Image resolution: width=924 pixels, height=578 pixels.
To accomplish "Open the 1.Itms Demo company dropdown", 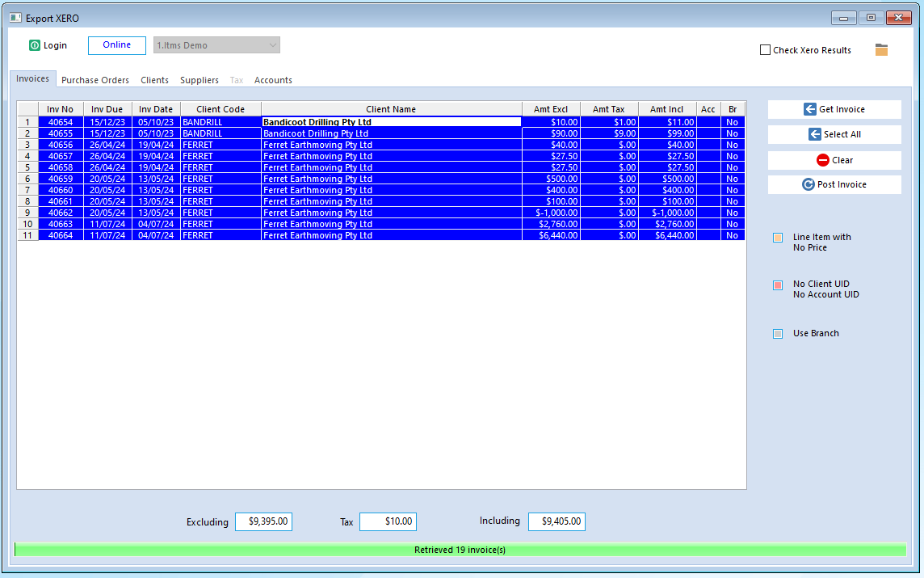I will [x=216, y=45].
